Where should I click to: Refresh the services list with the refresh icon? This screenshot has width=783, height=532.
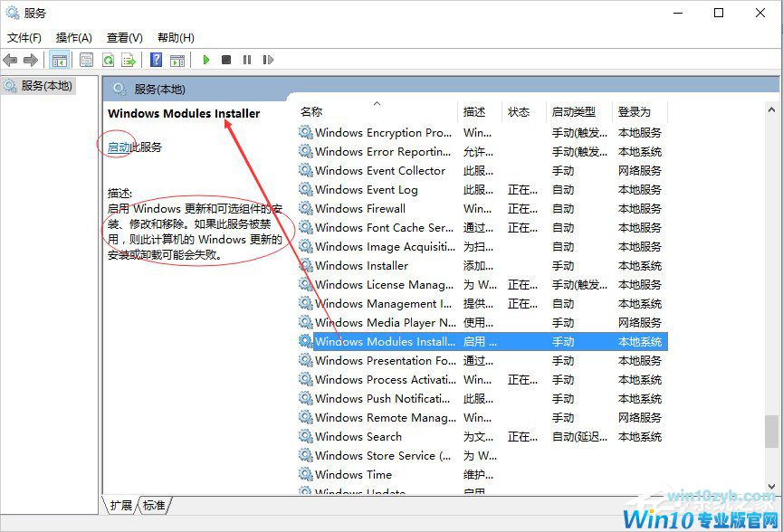pos(109,60)
